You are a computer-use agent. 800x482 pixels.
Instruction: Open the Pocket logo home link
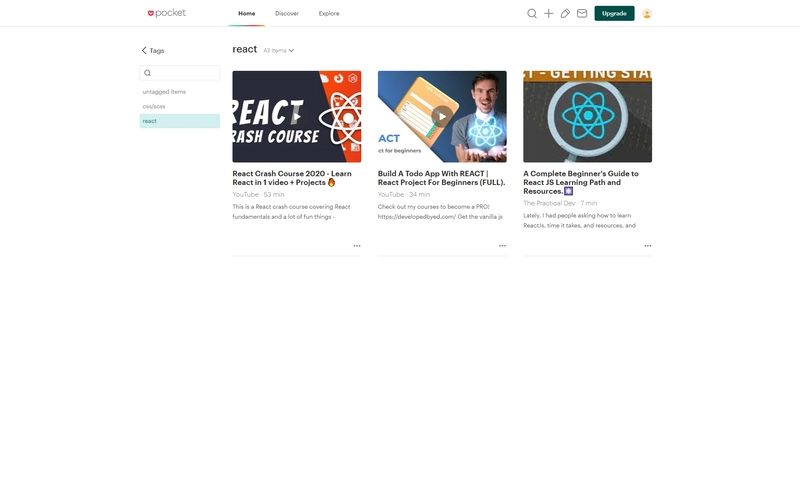tap(166, 13)
